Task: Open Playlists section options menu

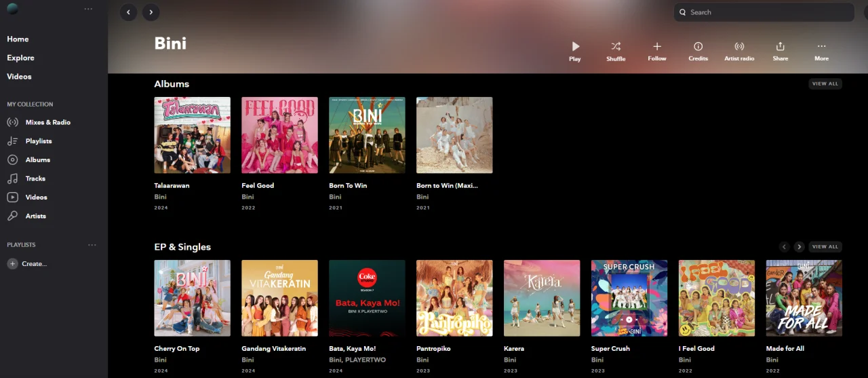Action: [x=92, y=245]
